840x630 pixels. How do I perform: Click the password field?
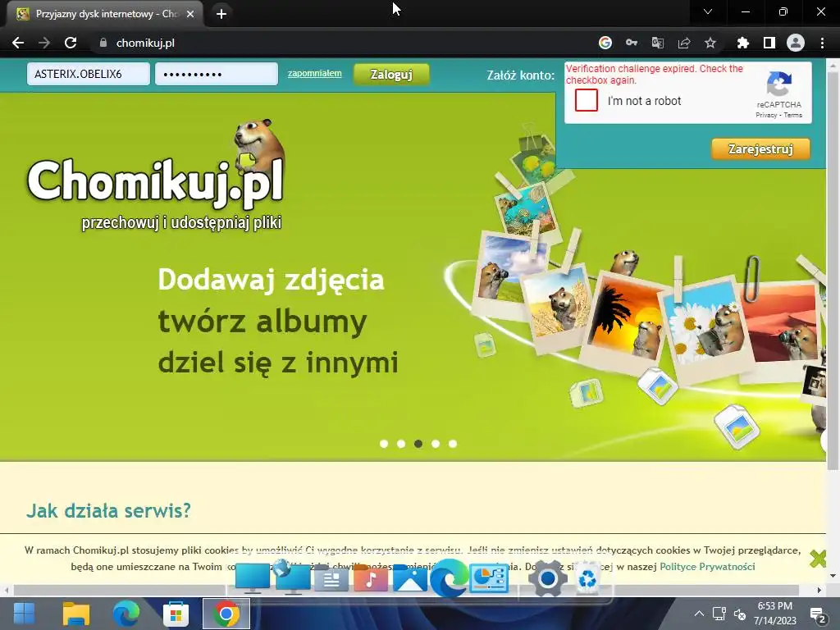coord(217,74)
